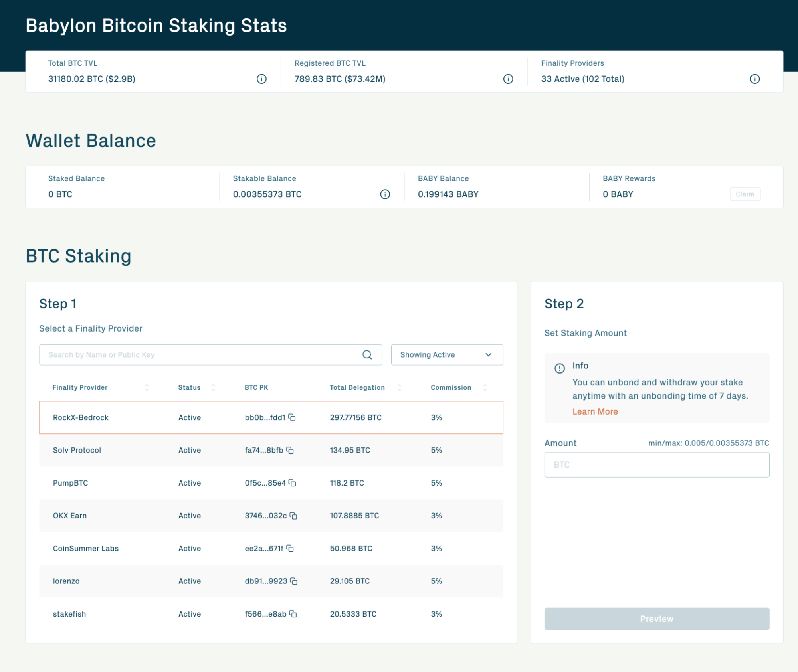
Task: Click the Status column header text
Action: tap(189, 387)
